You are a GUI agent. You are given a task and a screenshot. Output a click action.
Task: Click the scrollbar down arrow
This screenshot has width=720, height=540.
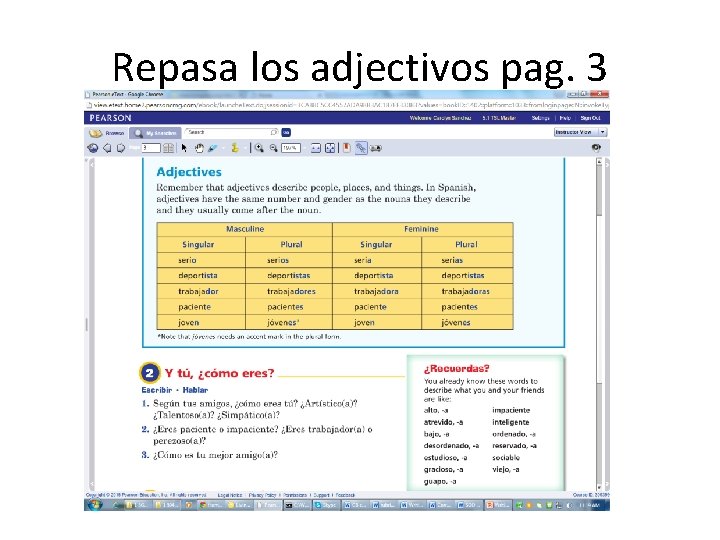(x=599, y=487)
